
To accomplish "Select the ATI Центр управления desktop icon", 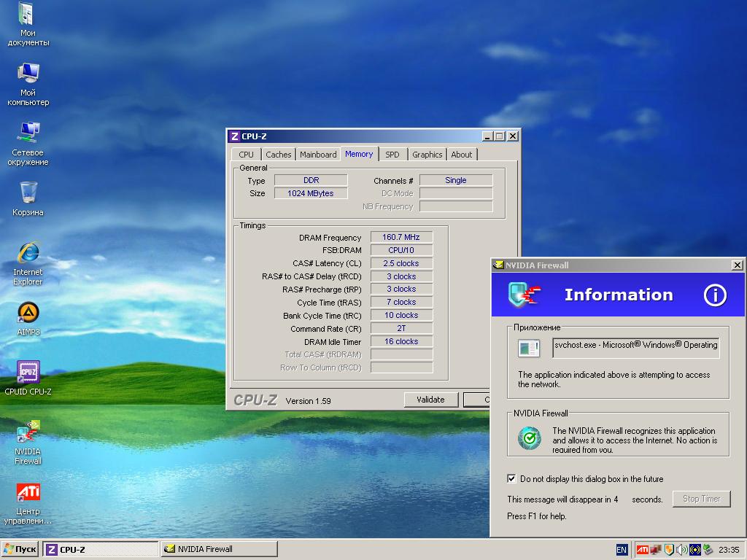I will (28, 503).
